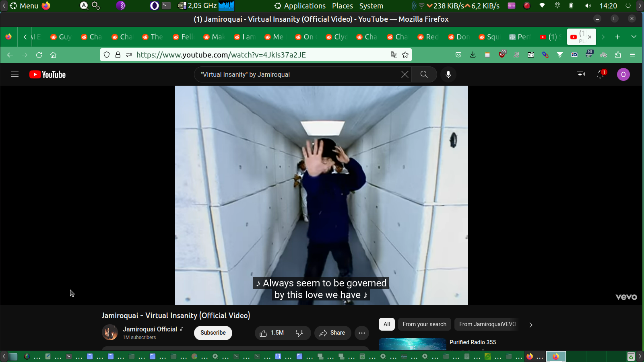
Task: Click the video player to pause
Action: (321, 195)
